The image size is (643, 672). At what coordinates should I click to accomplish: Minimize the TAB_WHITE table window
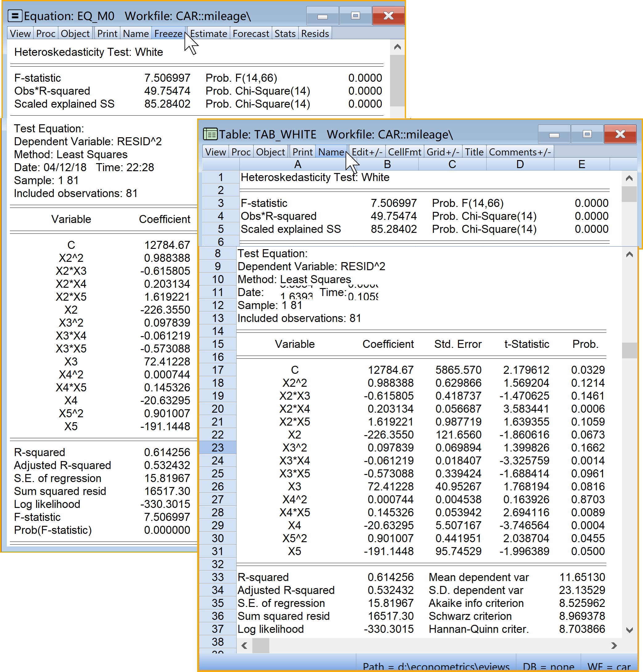554,134
